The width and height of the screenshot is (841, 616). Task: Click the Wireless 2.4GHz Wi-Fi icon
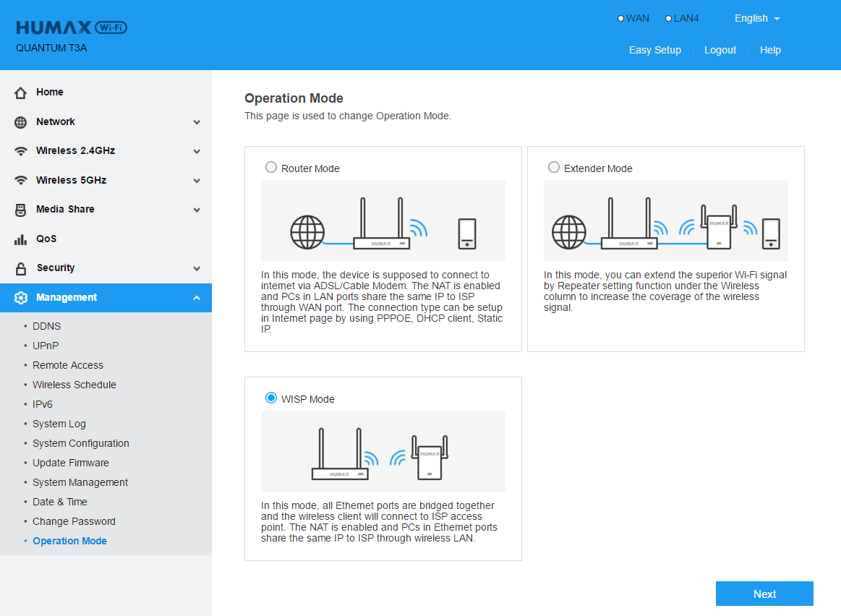pyautogui.click(x=20, y=151)
